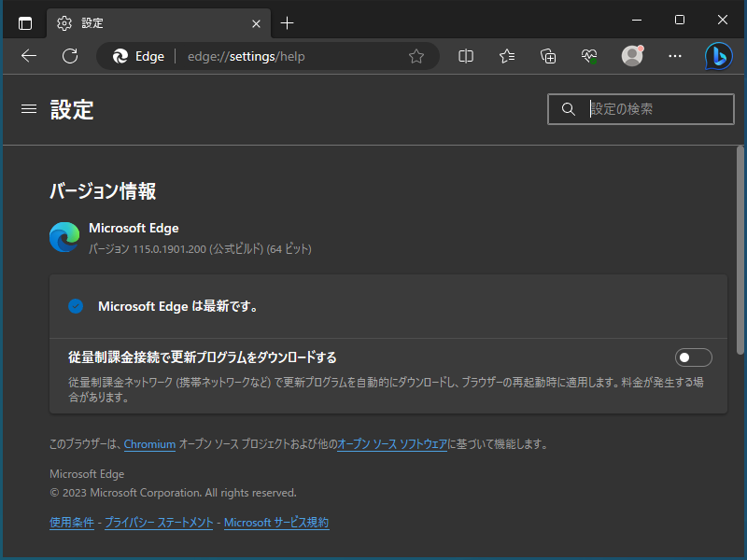View site information via the Edge badge
747x560 pixels.
point(136,56)
